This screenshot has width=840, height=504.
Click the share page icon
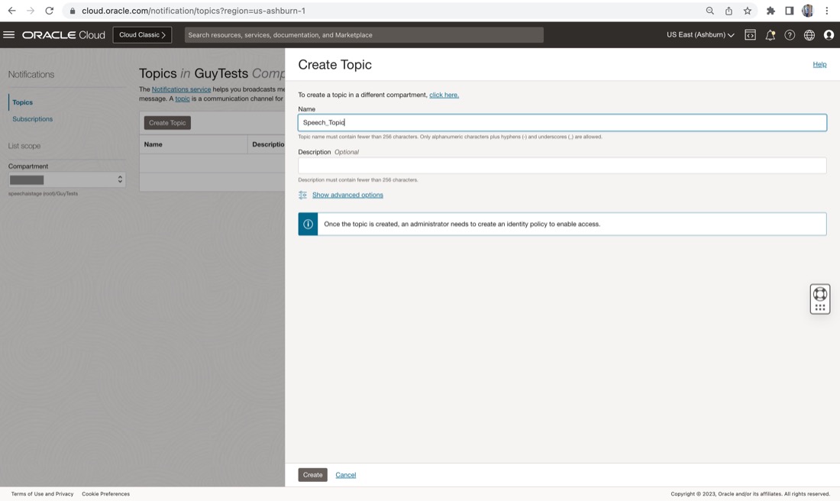tap(729, 11)
